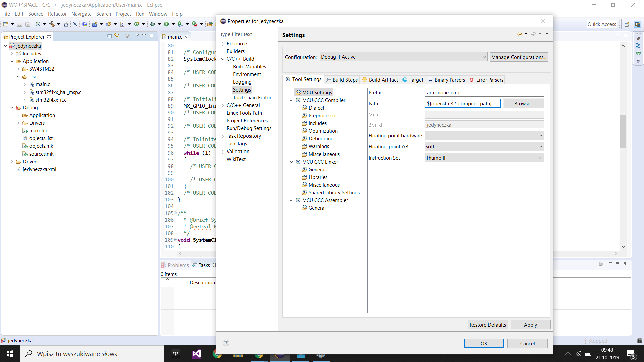Click the binary 010 file toolbar icon
Screen dimensions: 644x362
[x=66, y=24]
